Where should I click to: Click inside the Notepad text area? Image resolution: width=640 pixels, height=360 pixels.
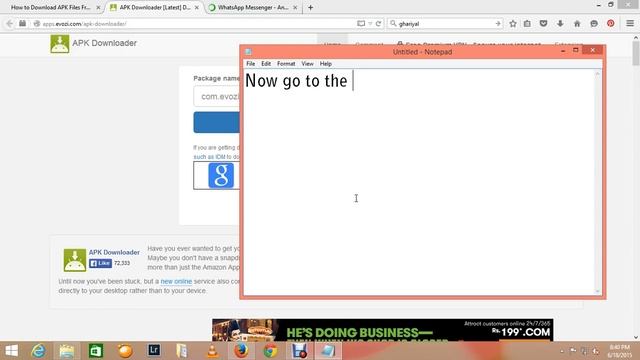click(x=419, y=182)
